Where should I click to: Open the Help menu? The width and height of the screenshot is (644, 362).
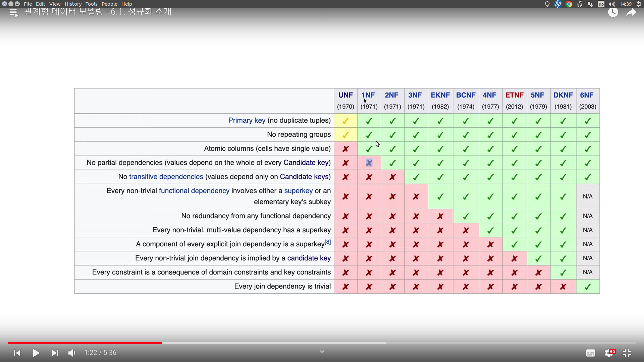[x=126, y=4]
